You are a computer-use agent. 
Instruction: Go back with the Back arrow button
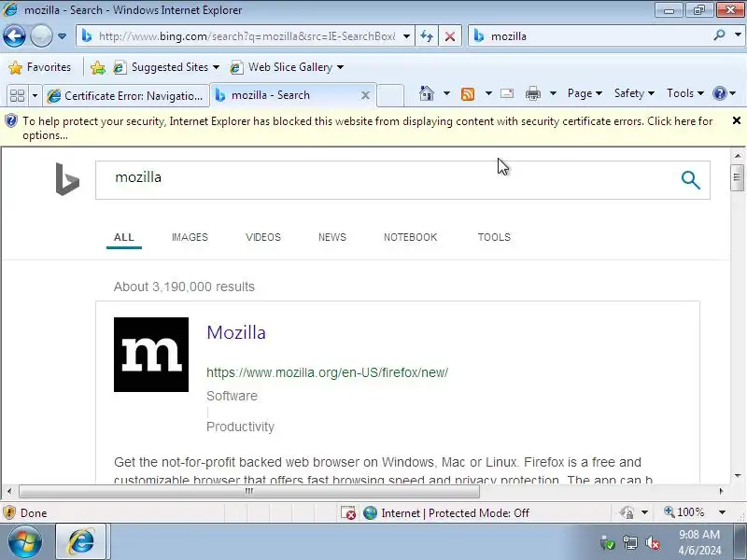(x=14, y=36)
